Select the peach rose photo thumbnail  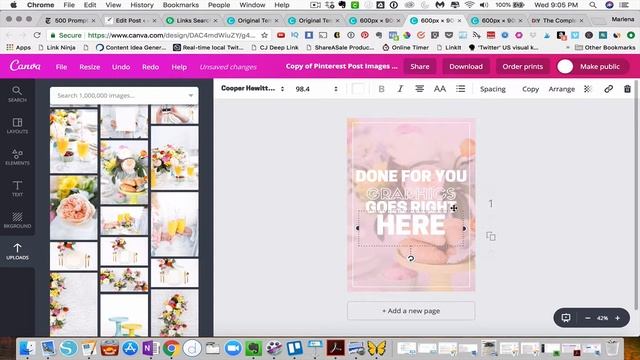click(x=73, y=207)
